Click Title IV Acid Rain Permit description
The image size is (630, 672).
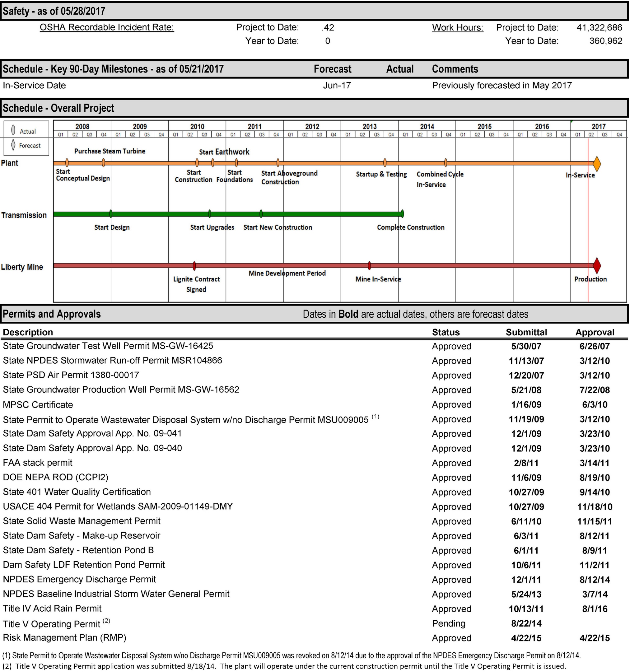click(52, 609)
